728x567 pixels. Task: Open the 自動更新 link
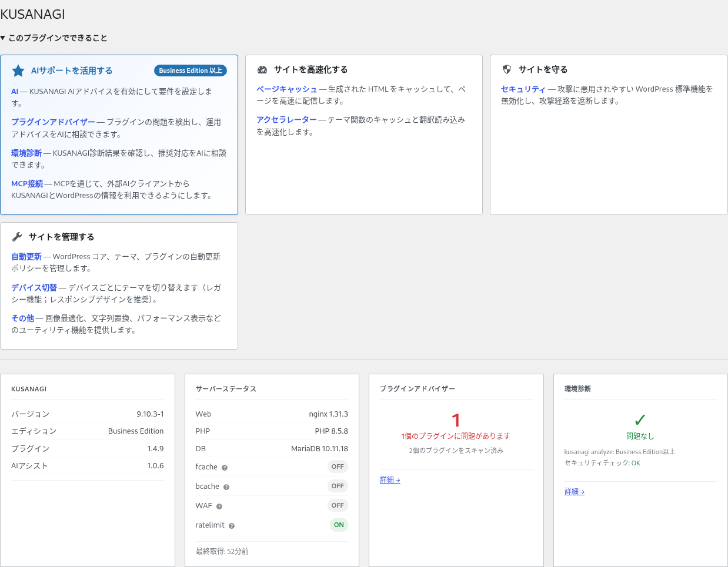26,257
